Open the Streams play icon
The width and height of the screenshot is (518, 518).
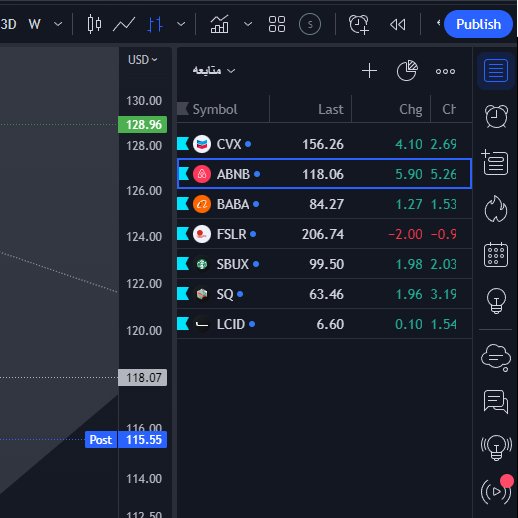496,491
